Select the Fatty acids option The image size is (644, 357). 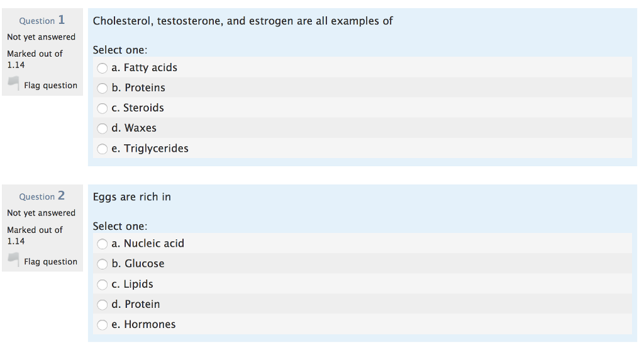point(103,68)
